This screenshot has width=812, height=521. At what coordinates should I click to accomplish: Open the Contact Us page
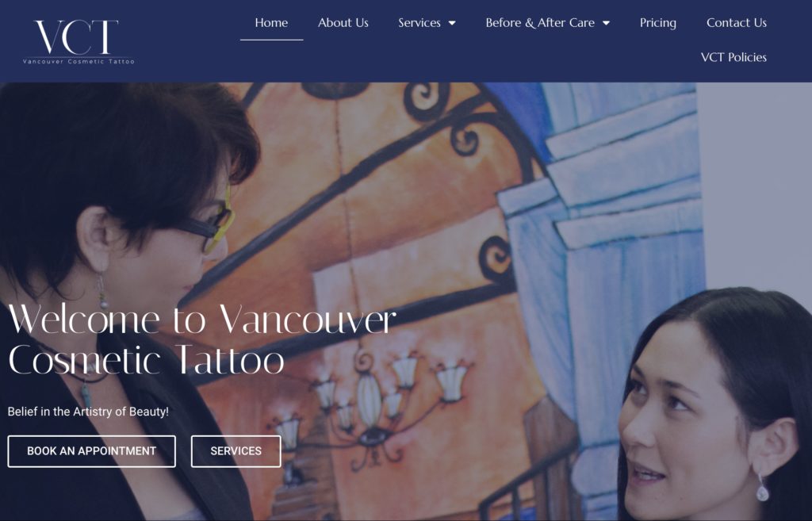click(x=737, y=23)
